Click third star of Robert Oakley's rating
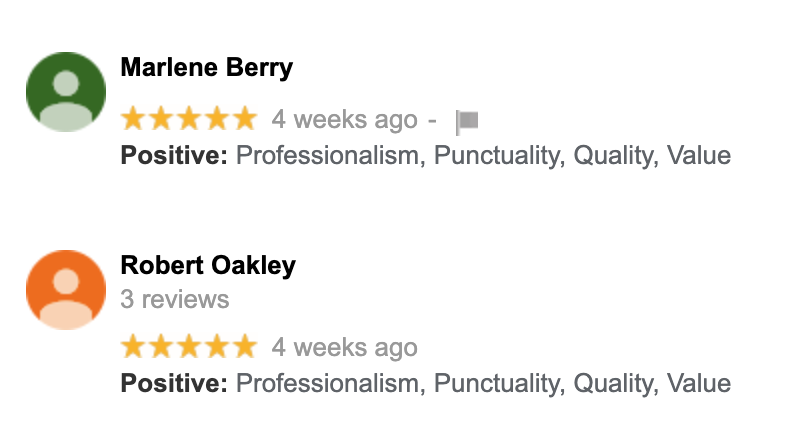Viewport: 800px width, 424px height. pos(189,346)
